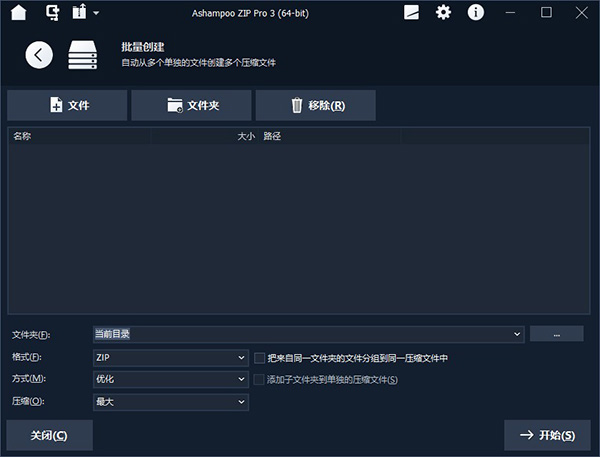Image resolution: width=600 pixels, height=457 pixels.
Task: Minimize the Ashampoo ZIP window
Action: pyautogui.click(x=510, y=13)
